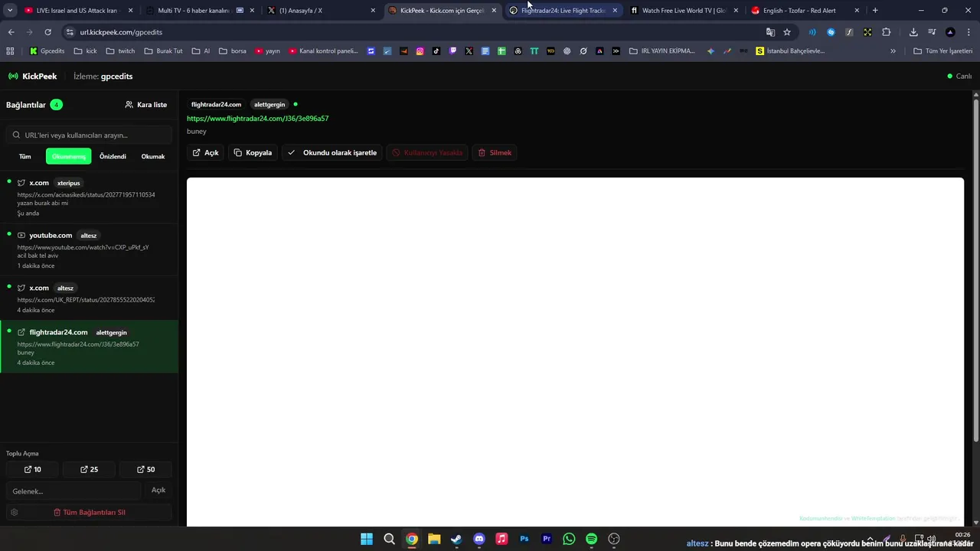Open the flightradar24.com green URL link
Image resolution: width=980 pixels, height=551 pixels.
point(257,119)
